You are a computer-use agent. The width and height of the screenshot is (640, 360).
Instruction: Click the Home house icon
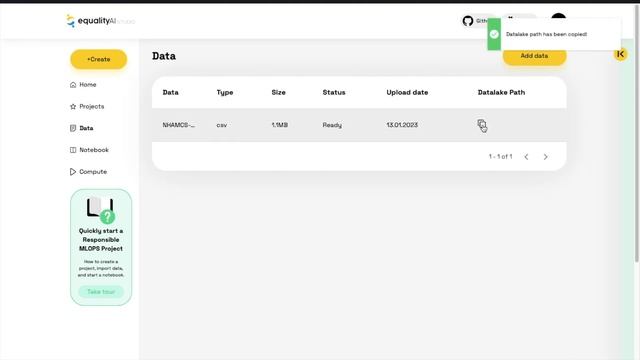point(73,84)
